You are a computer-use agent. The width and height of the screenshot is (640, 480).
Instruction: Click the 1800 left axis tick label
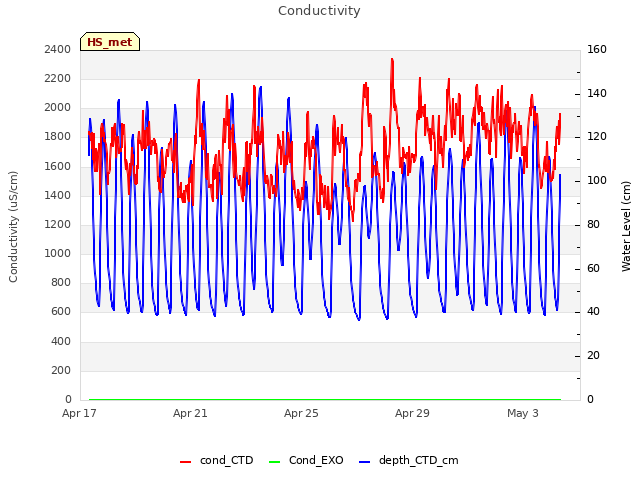58,137
